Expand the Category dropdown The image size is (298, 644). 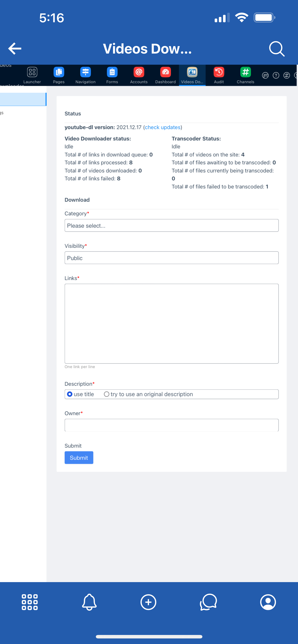click(171, 226)
